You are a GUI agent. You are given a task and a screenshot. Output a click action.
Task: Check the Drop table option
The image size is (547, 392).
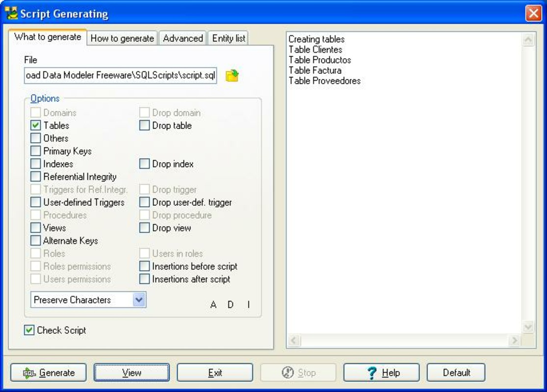144,125
